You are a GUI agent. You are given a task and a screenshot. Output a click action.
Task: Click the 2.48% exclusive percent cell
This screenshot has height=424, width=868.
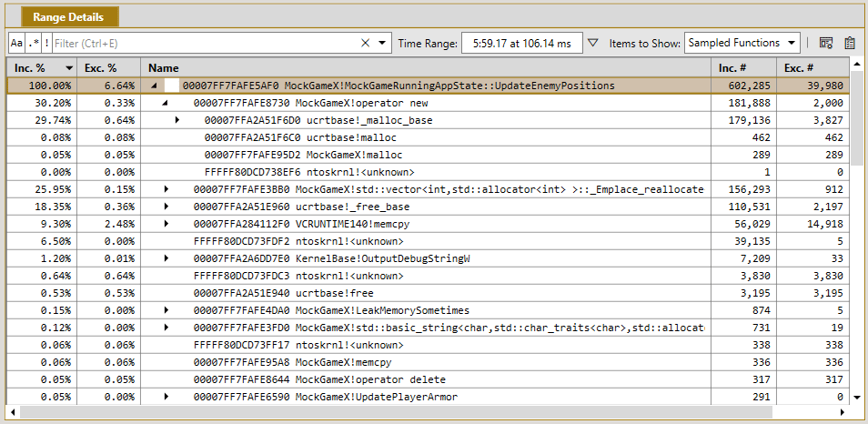108,224
